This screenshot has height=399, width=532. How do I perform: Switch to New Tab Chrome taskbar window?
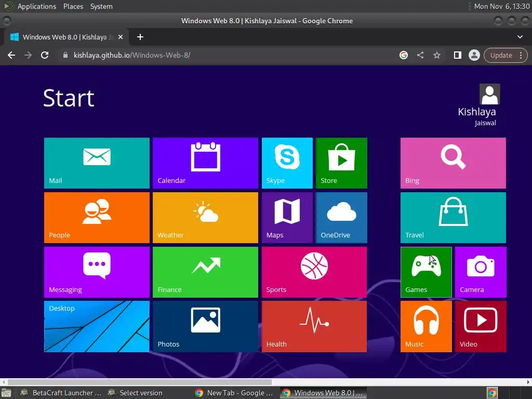[x=235, y=393]
